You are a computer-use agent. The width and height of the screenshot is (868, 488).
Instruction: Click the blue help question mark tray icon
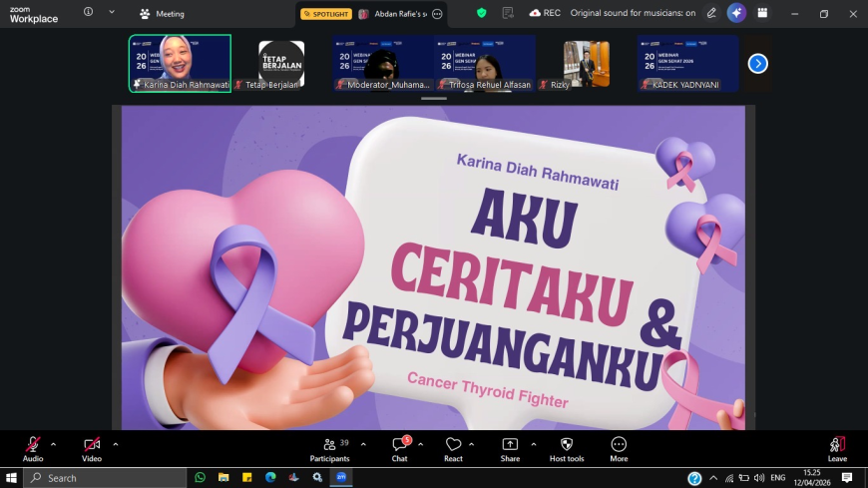tap(694, 478)
